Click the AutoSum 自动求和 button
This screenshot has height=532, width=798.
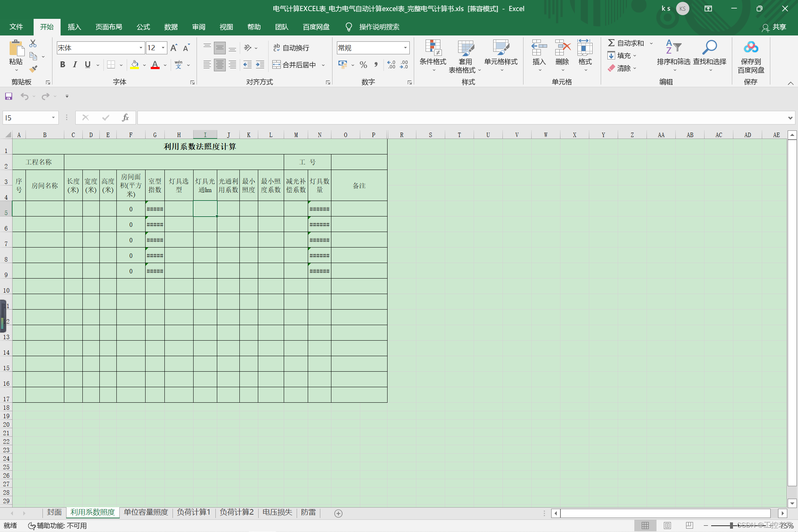(x=626, y=43)
